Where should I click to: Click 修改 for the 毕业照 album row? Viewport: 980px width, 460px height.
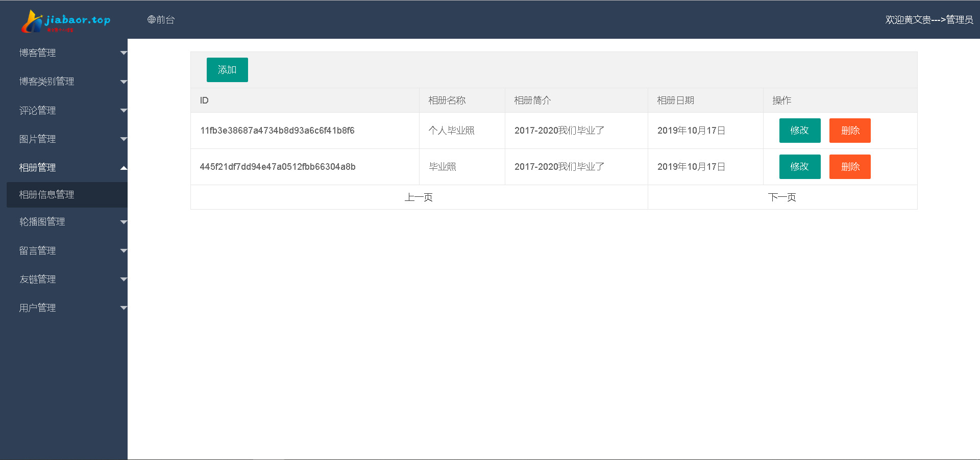[x=800, y=167]
